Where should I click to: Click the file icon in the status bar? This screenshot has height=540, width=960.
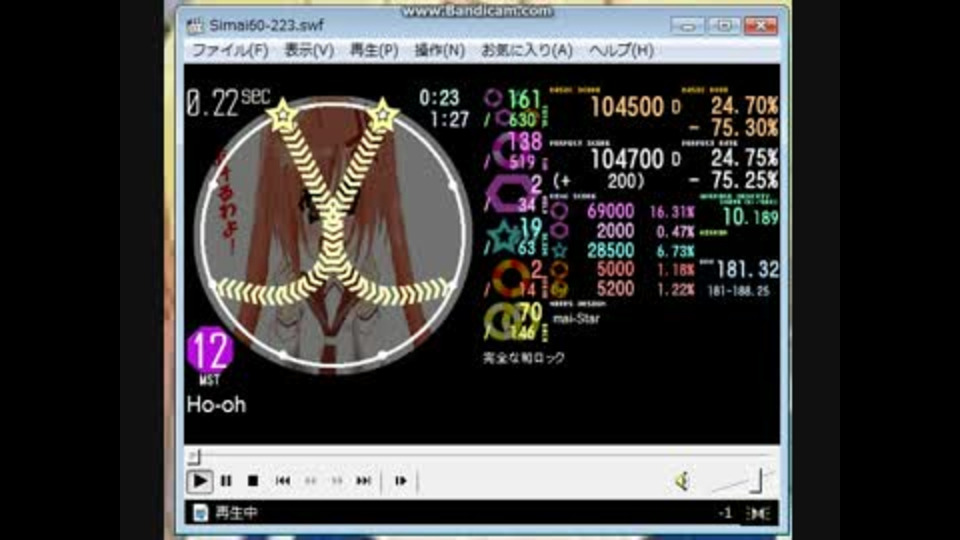click(200, 513)
